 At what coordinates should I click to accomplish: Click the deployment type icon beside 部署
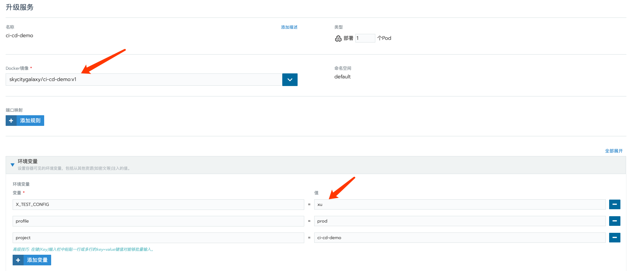click(x=338, y=39)
